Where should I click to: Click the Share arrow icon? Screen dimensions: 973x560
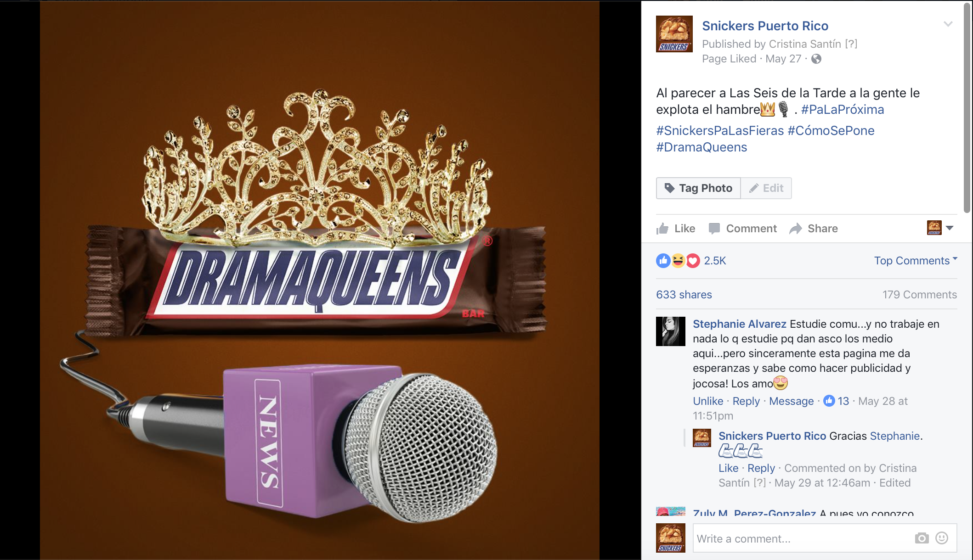pyautogui.click(x=796, y=229)
